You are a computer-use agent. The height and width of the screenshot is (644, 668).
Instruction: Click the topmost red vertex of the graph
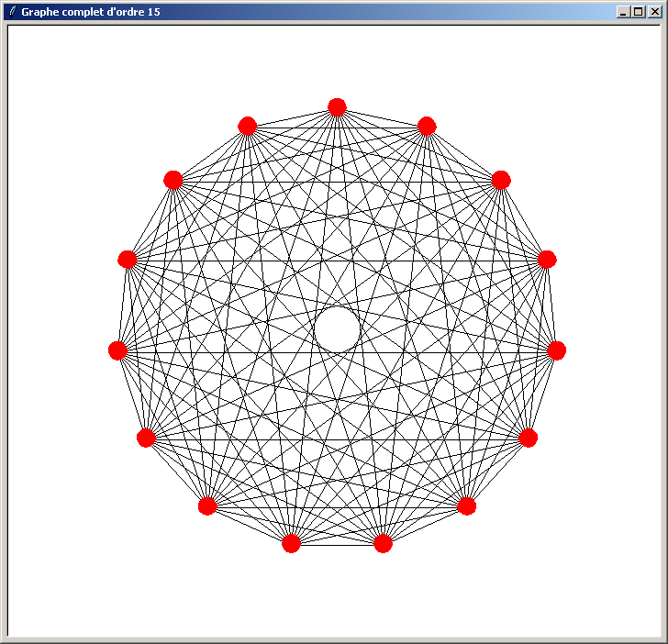(x=337, y=107)
